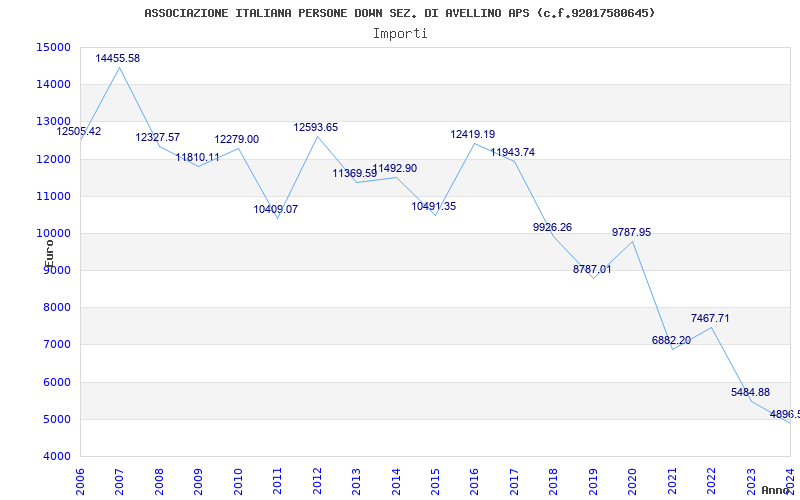This screenshot has width=800, height=500.
Task: Click the 2013 year label on x-axis
Action: (356, 482)
